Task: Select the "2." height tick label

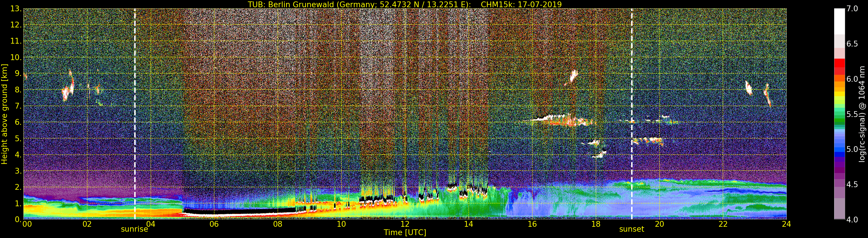Action: [18, 187]
